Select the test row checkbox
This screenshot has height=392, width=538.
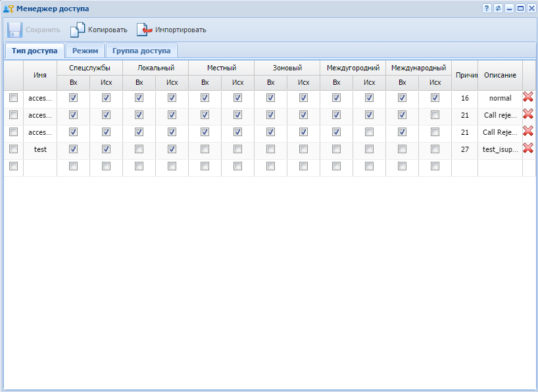pyautogui.click(x=13, y=149)
